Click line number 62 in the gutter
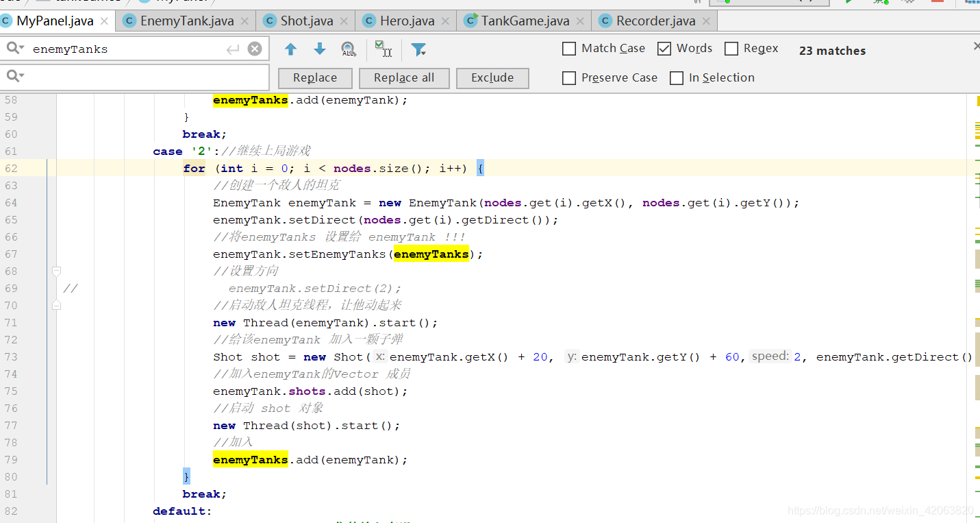The width and height of the screenshot is (980, 523). (11, 169)
